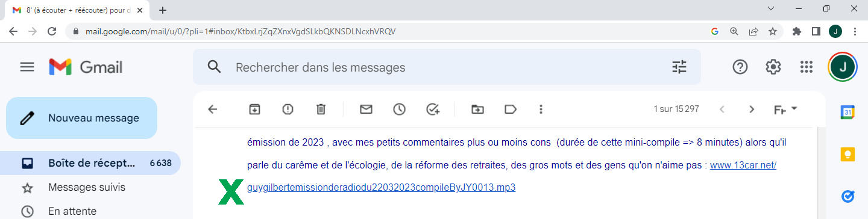This screenshot has height=219, width=868.
Task: Show search options filter
Action: [679, 67]
